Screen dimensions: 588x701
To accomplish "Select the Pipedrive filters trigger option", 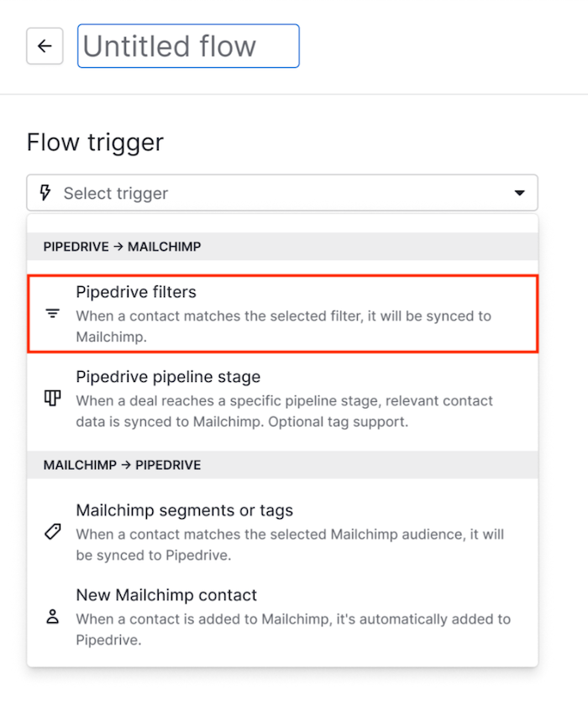I will (x=136, y=292).
